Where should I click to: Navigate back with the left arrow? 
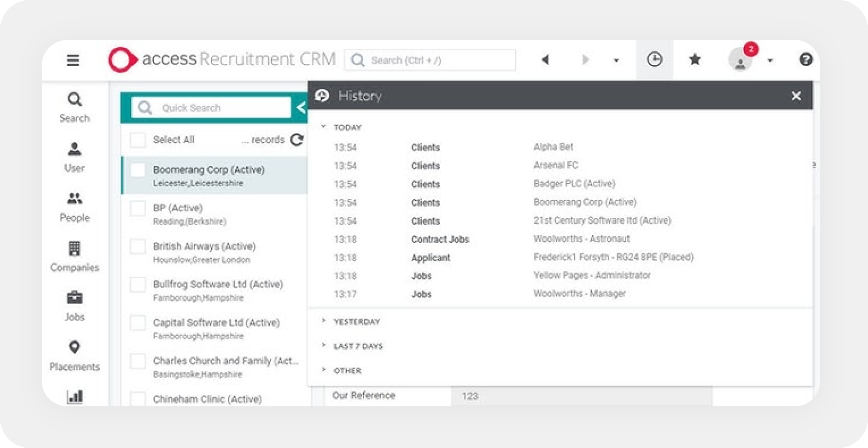point(546,60)
